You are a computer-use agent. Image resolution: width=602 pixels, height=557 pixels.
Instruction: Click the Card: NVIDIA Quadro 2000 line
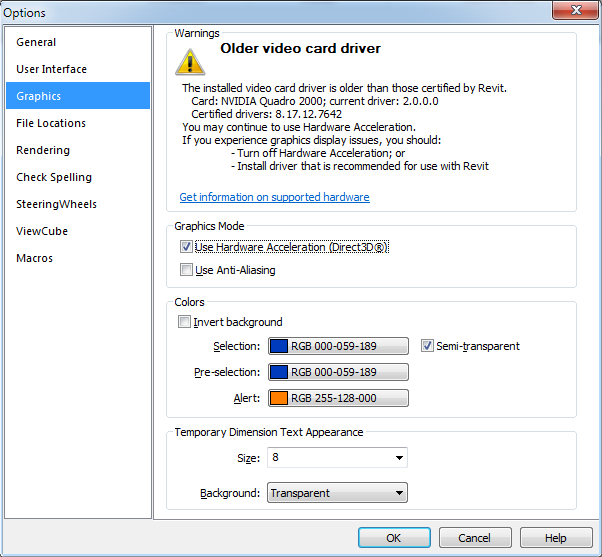tap(314, 101)
